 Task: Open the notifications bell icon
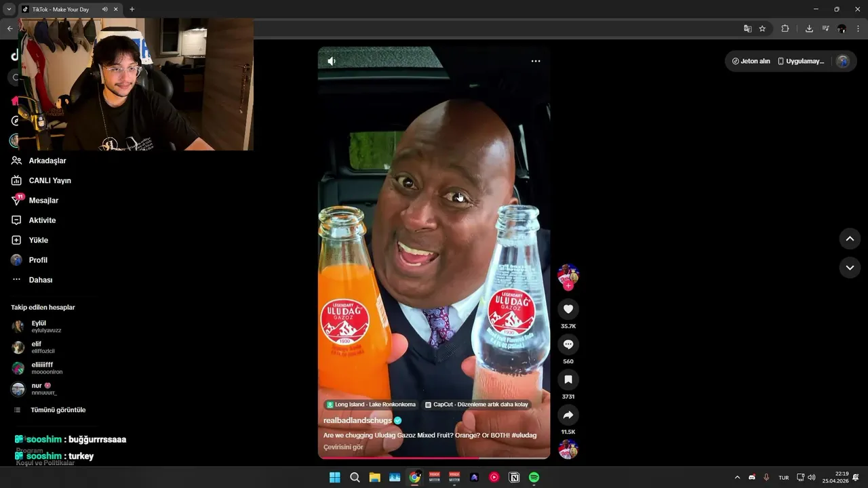tap(856, 478)
